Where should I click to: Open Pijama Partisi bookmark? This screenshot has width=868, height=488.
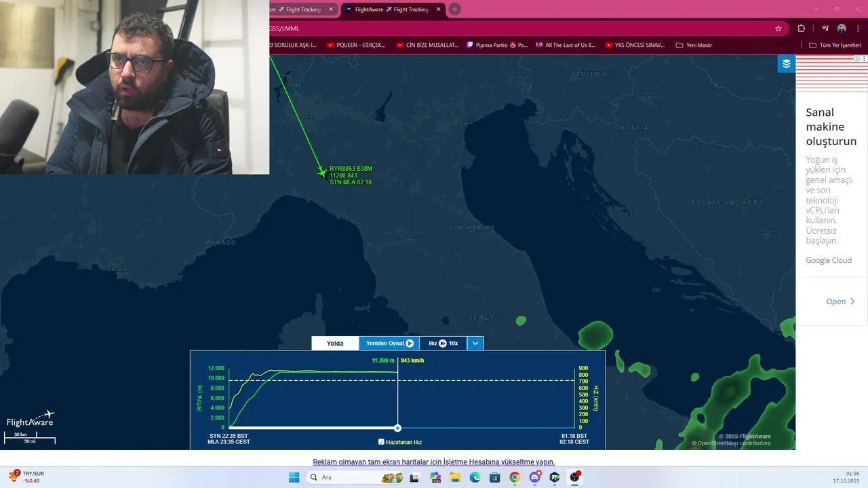pyautogui.click(x=497, y=45)
